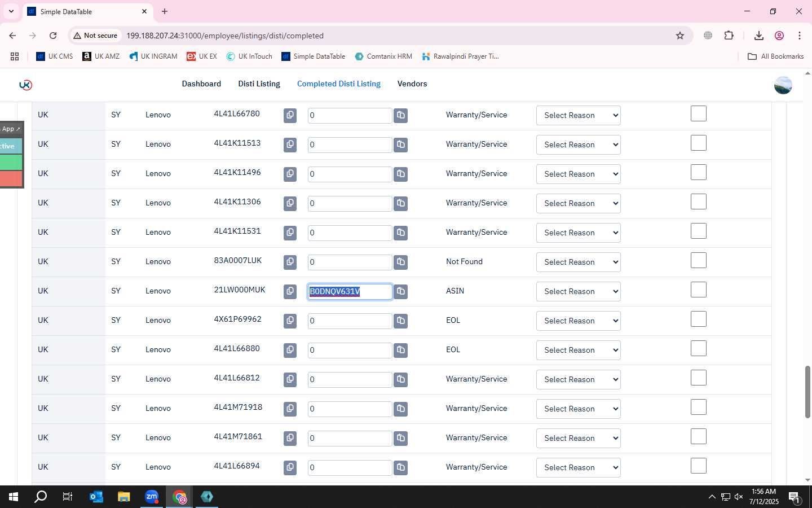
Task: Click copy icon right of 4L41K11531 ASIN input
Action: coord(400,233)
